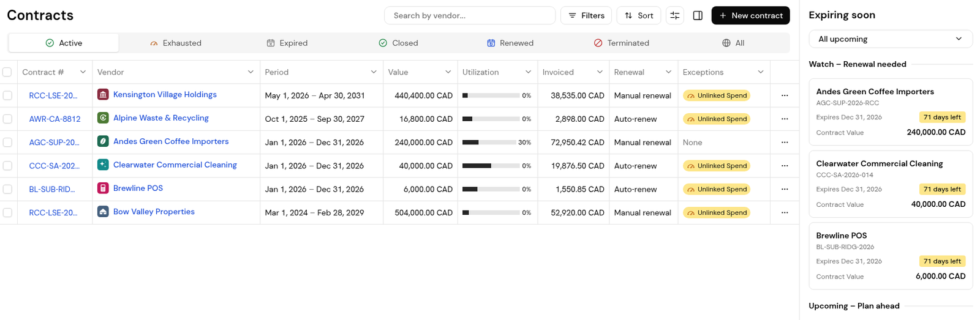Open row actions for Bow Valley Properties

coord(785,212)
